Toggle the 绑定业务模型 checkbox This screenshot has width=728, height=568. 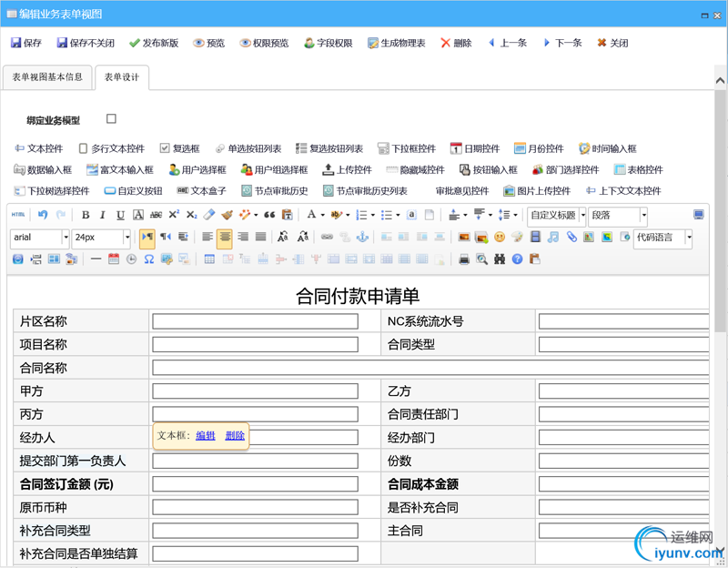111,119
